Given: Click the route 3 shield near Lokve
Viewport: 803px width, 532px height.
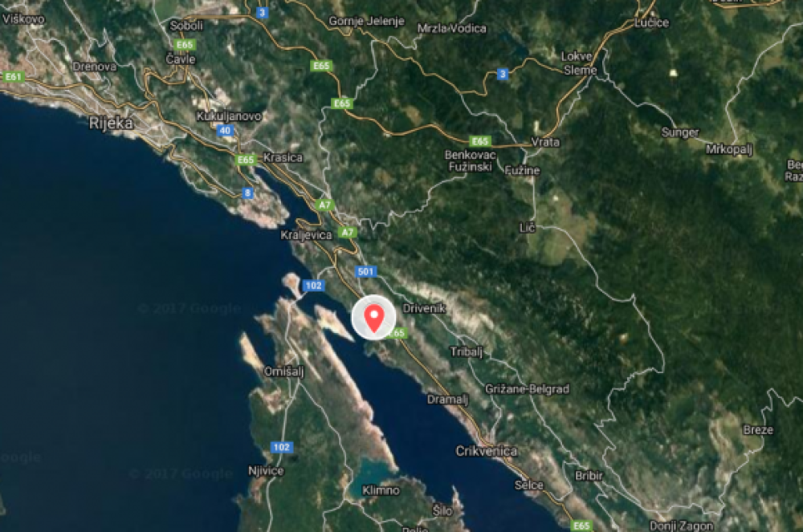Looking at the screenshot, I should 503,74.
